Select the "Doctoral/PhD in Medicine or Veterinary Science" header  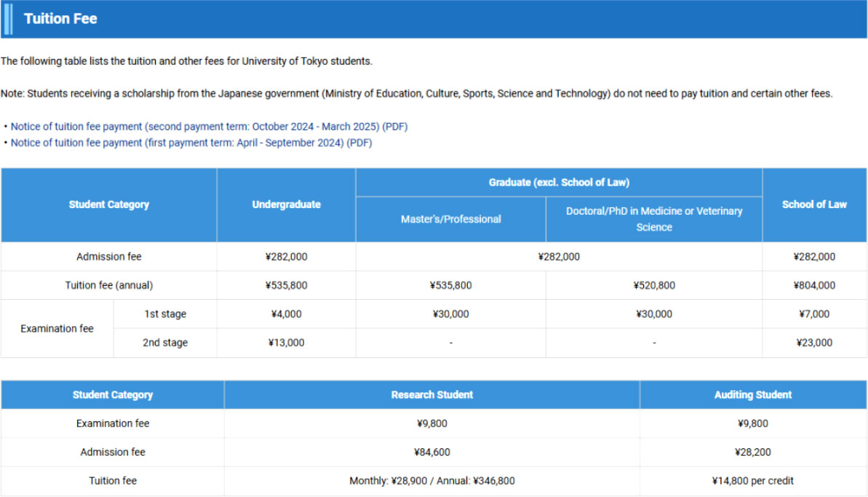coord(654,219)
